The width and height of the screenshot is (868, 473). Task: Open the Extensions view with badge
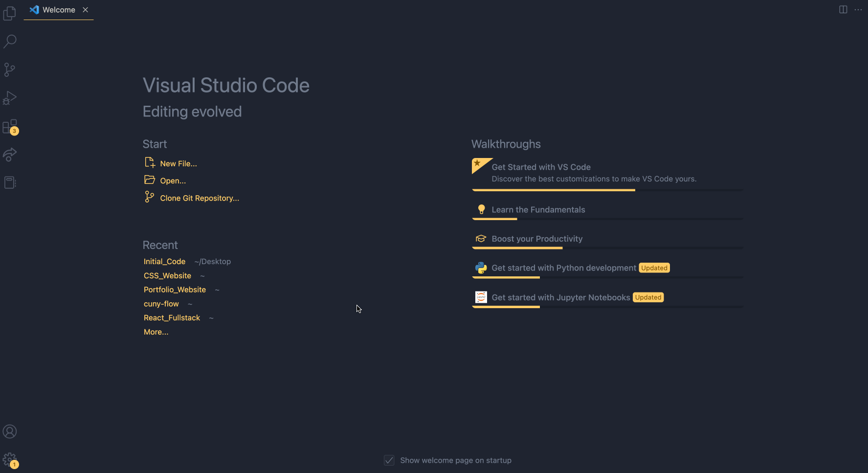(10, 127)
